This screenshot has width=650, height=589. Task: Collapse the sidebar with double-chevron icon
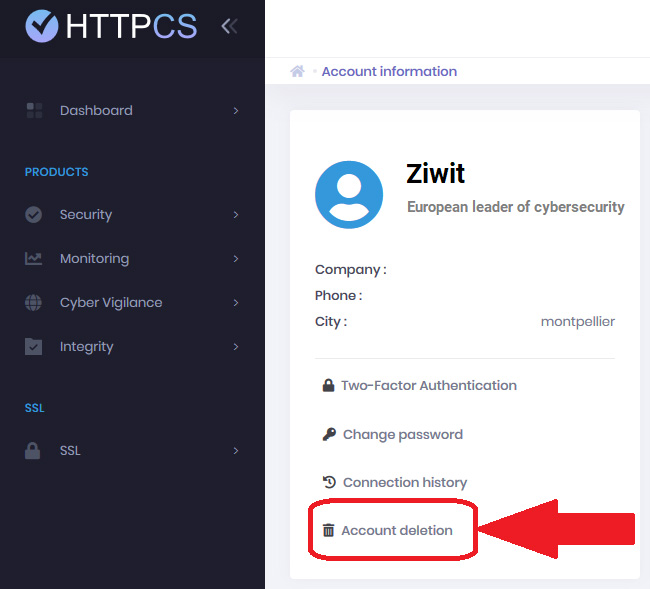[x=229, y=26]
